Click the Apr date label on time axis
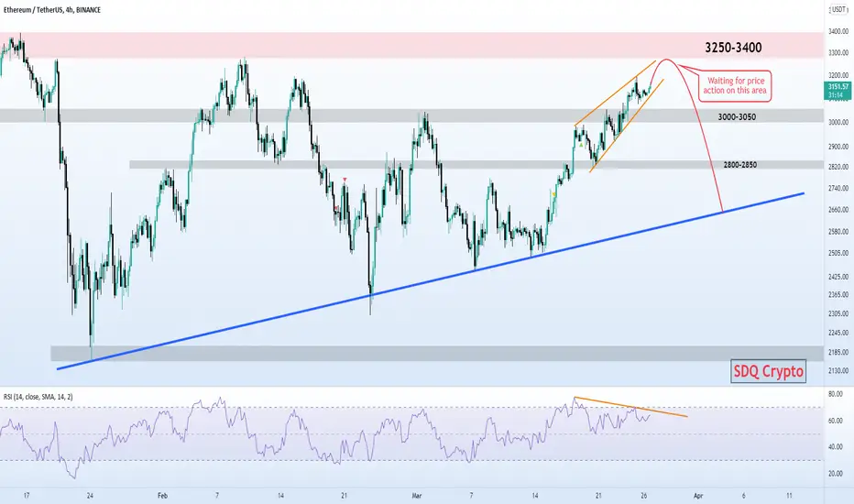Image resolution: width=854 pixels, height=504 pixels. click(x=698, y=496)
